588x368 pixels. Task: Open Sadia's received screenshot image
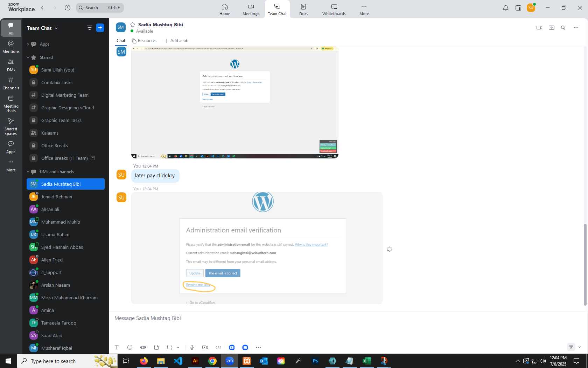coord(234,102)
